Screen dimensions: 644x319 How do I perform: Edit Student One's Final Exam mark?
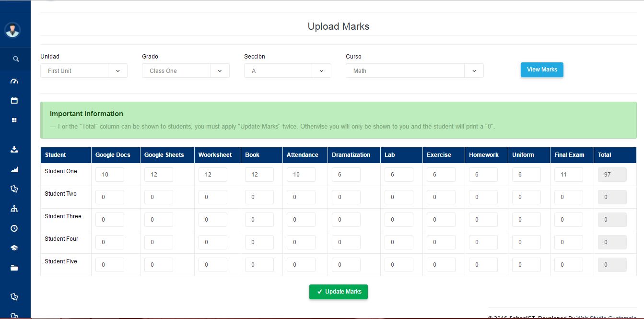tap(569, 175)
